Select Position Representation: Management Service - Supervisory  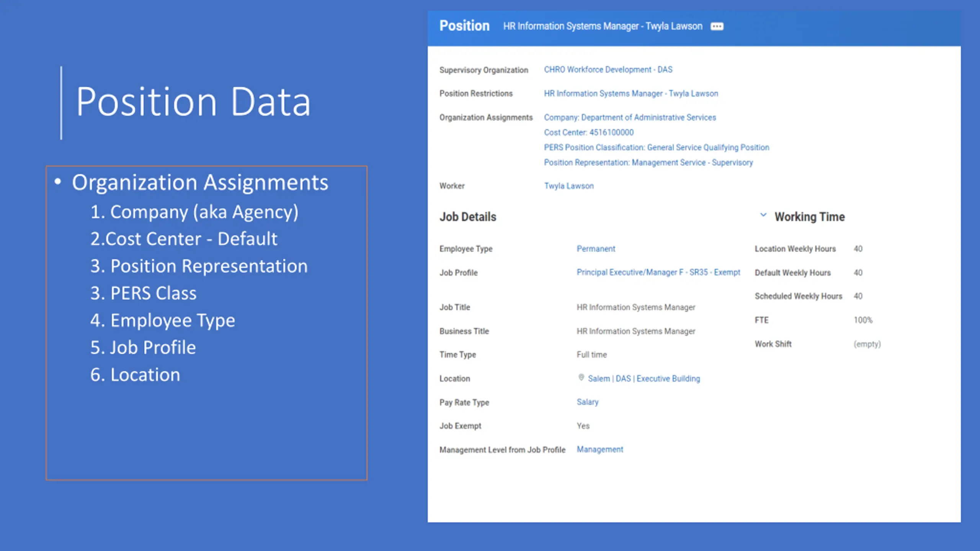click(x=648, y=163)
